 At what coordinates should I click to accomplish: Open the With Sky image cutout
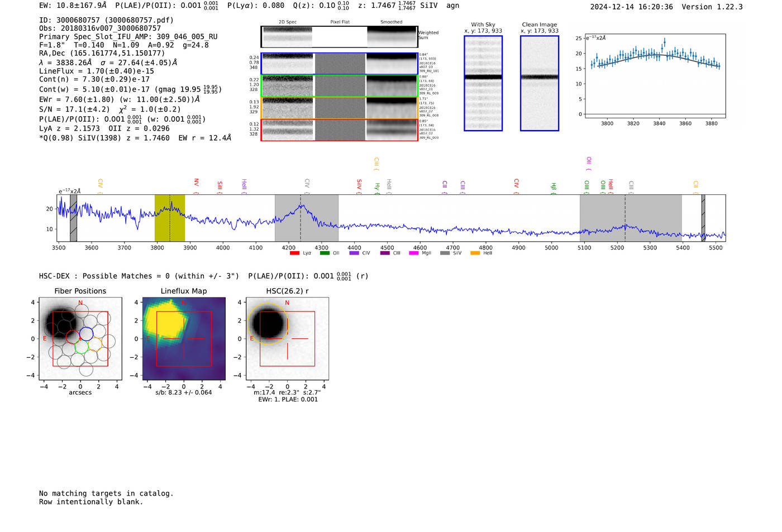483,83
